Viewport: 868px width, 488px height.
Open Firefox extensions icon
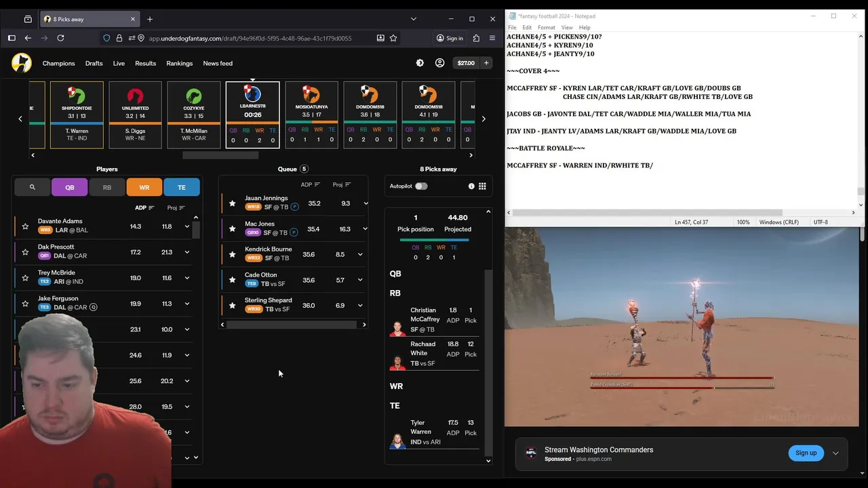click(x=476, y=38)
